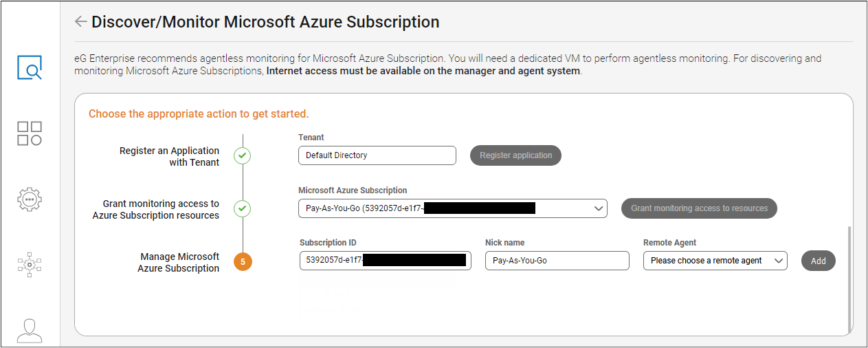Viewport: 868px width, 348px height.
Task: Click the green checkmark for Register an Application
Action: click(x=242, y=156)
